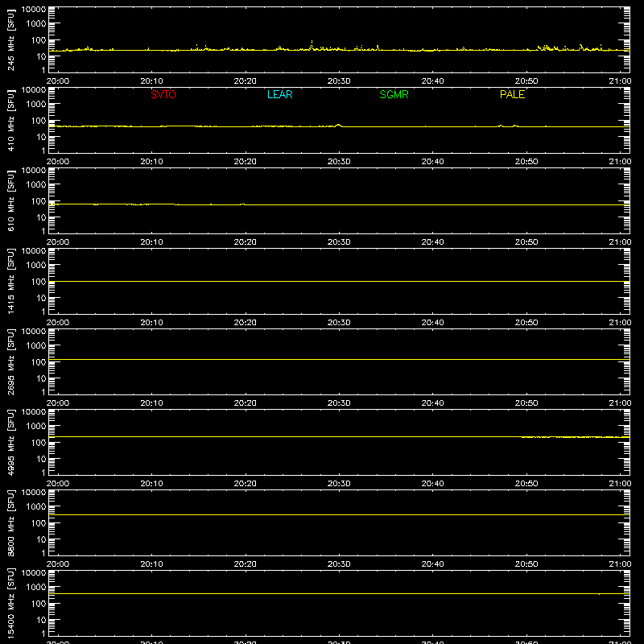Click the 410 MHz trace bump at 20:30
This screenshot has height=644, width=644.
(338, 126)
